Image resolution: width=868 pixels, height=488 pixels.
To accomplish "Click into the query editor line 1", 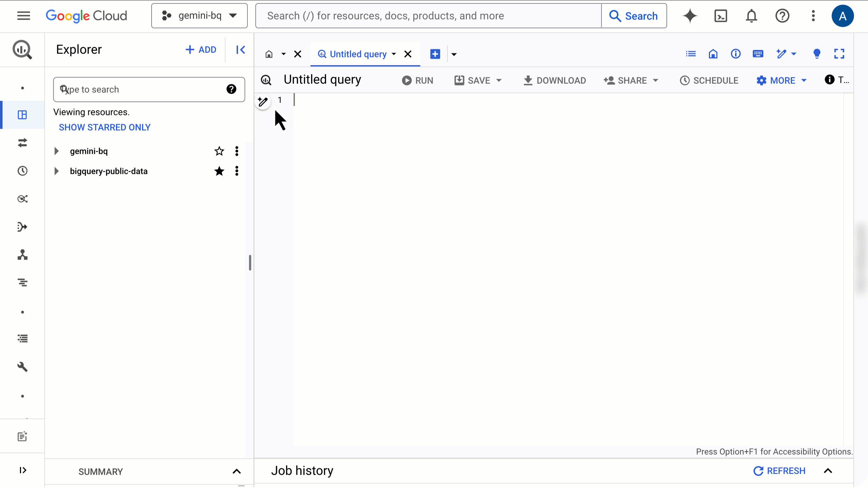I will point(569,100).
